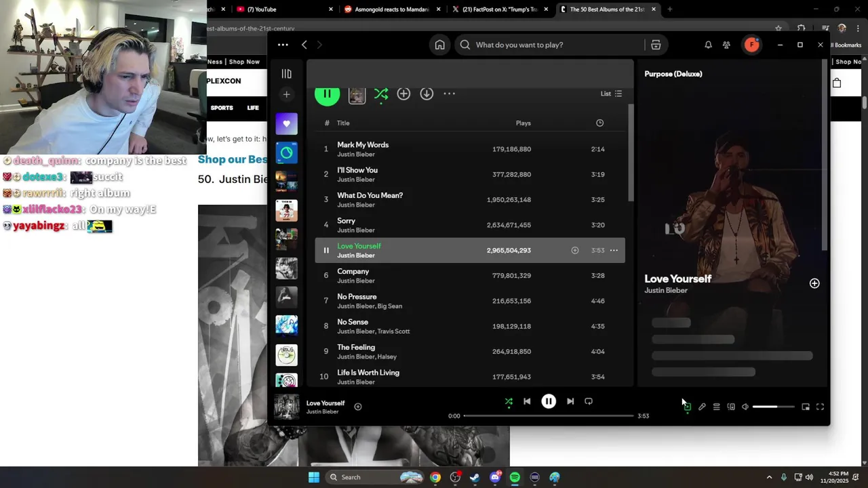The image size is (868, 488).
Task: Expand Your Library sidebar
Action: point(286,73)
